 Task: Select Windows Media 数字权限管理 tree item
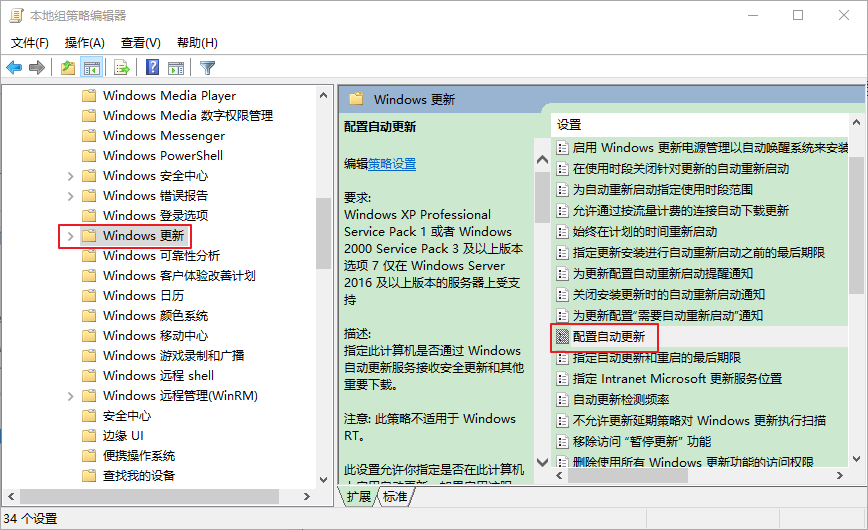click(188, 116)
